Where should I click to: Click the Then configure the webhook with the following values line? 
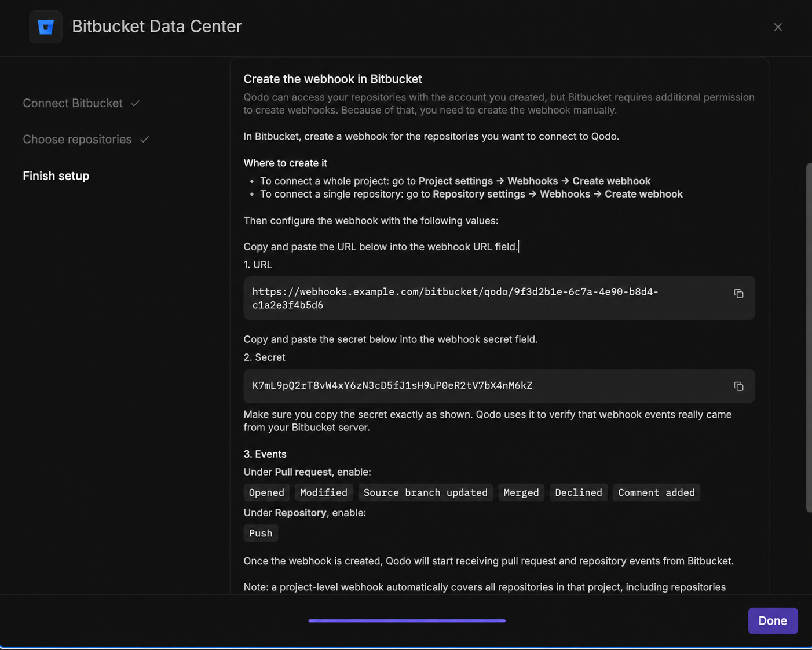pyautogui.click(x=371, y=221)
